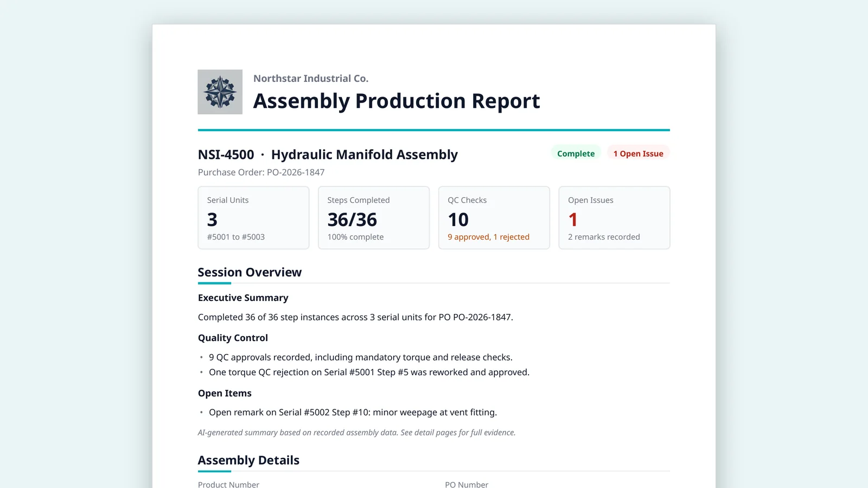Click the Session Overview section heading
This screenshot has height=488, width=868.
pos(250,272)
